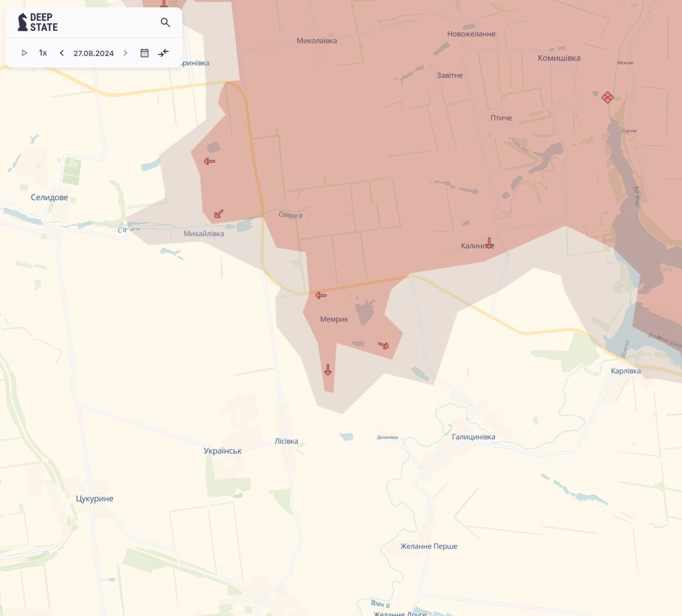Click southeast-pointing arrow right of Мемрик
The width and height of the screenshot is (682, 616).
383,345
